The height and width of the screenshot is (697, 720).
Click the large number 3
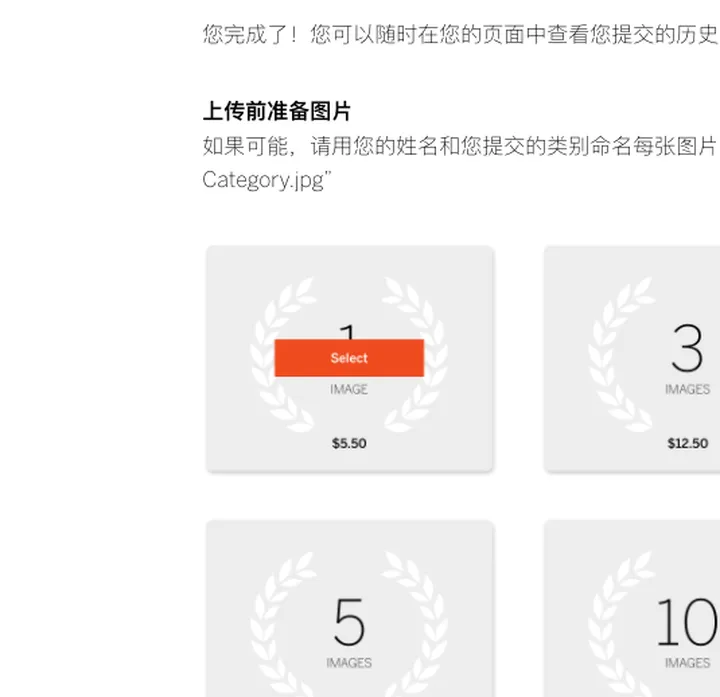tap(687, 349)
